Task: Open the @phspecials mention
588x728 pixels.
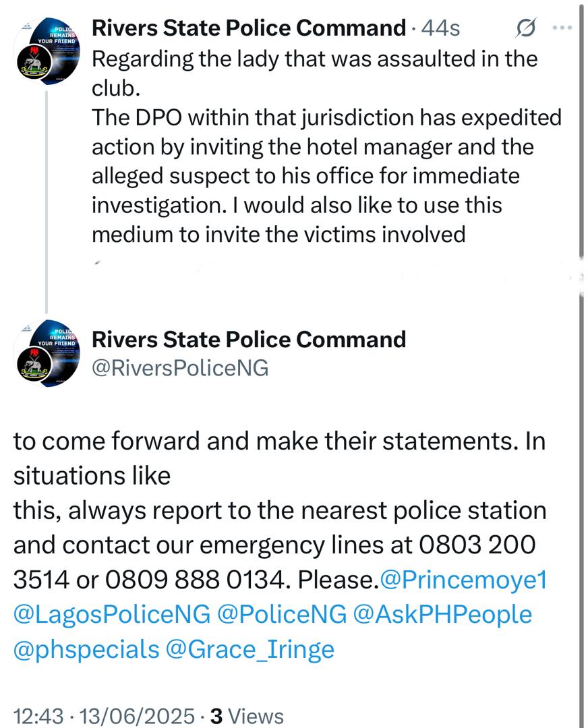Action: pyautogui.click(x=86, y=649)
